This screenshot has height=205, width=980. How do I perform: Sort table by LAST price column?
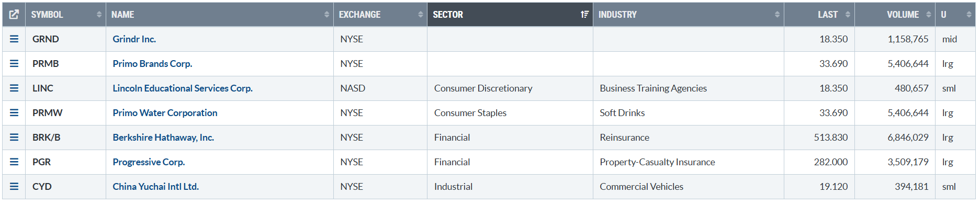(x=819, y=15)
